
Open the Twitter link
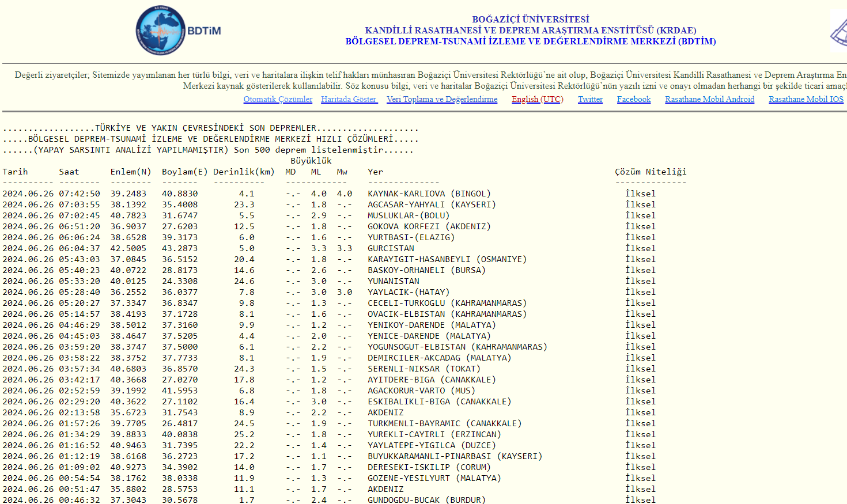pos(590,99)
